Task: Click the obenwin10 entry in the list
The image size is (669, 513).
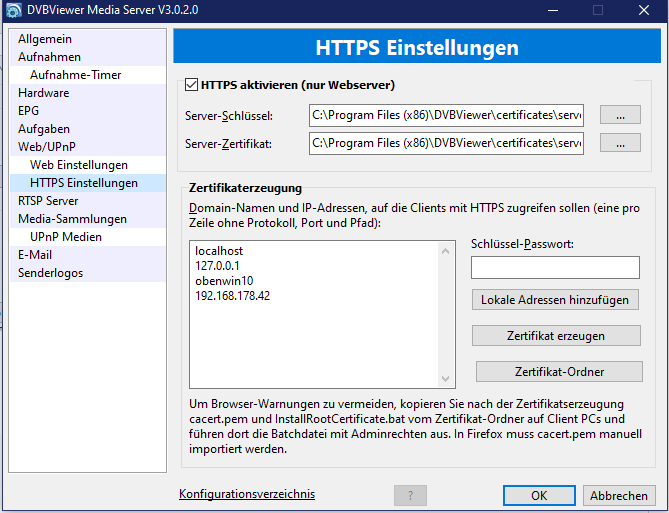Action: pos(224,281)
